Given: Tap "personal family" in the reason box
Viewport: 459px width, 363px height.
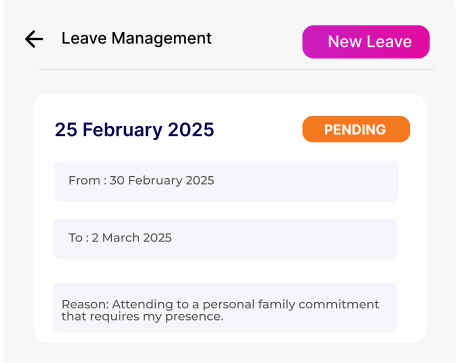Looking at the screenshot, I should tap(249, 304).
